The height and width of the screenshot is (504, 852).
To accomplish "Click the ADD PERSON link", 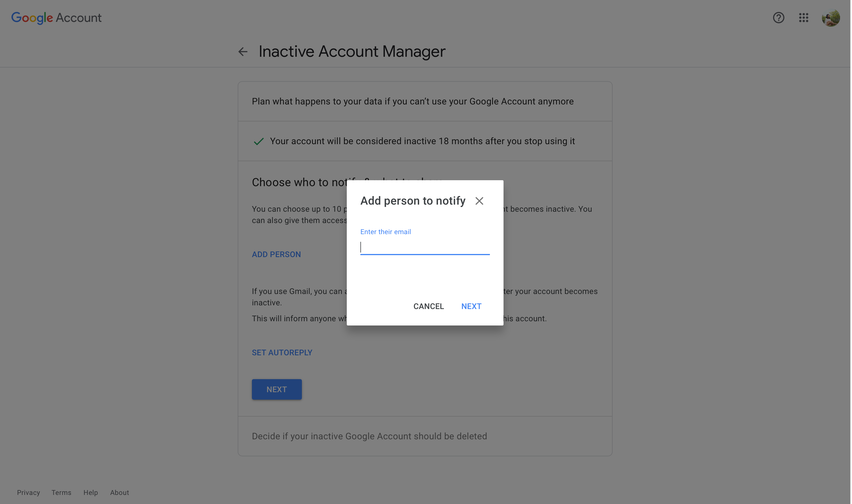I will tap(276, 254).
